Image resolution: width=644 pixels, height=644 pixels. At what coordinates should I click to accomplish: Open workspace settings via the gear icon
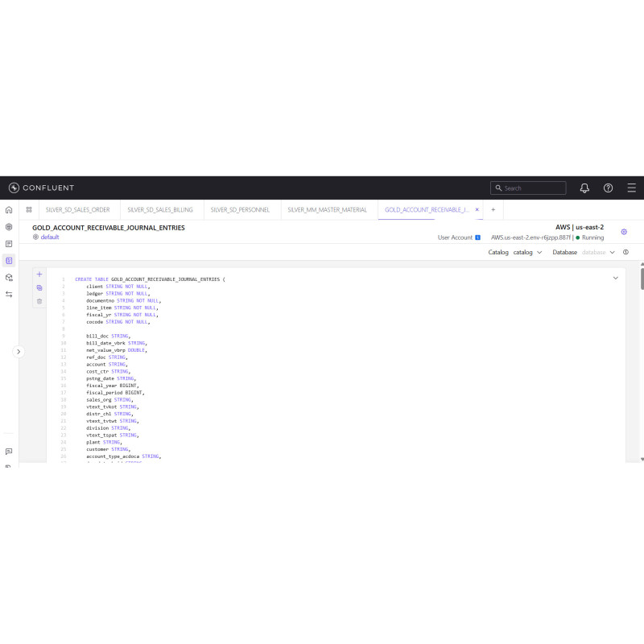pyautogui.click(x=625, y=231)
